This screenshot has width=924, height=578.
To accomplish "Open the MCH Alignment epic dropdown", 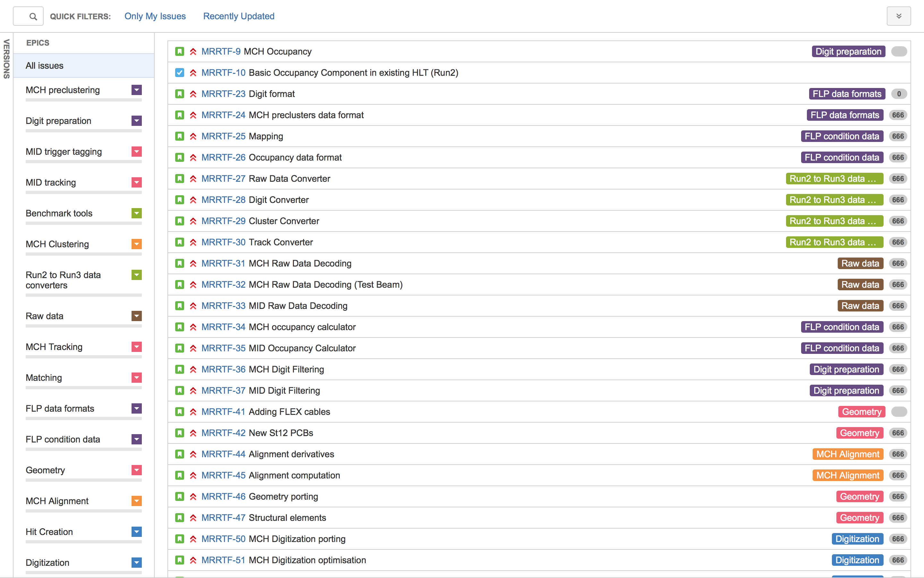I will coord(137,501).
